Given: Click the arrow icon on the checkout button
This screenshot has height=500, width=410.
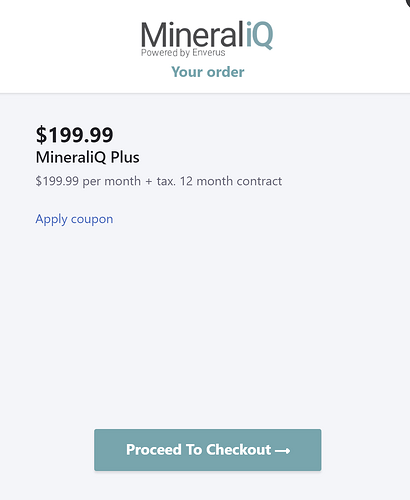Looking at the screenshot, I should click(x=282, y=451).
